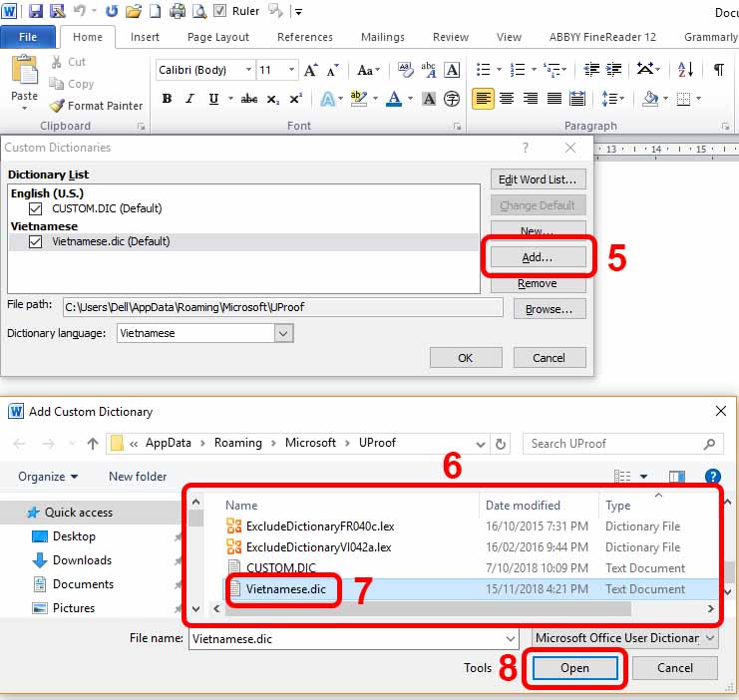Center align the text
The height and width of the screenshot is (700, 739).
pyautogui.click(x=507, y=99)
